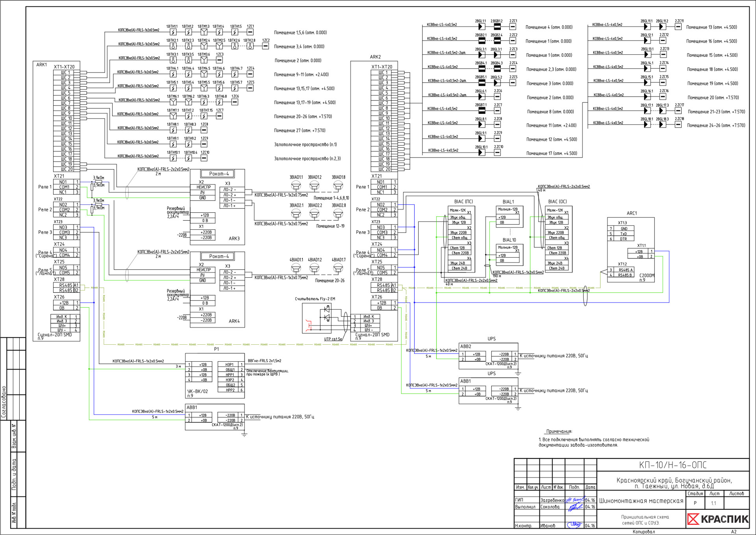Select label Запотолочное пространство (п.2,3)
Viewport: 756px width, 535px height.
point(308,159)
